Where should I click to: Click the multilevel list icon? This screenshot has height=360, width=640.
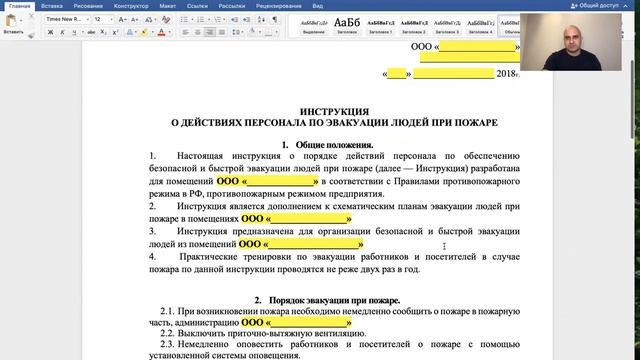[218, 20]
